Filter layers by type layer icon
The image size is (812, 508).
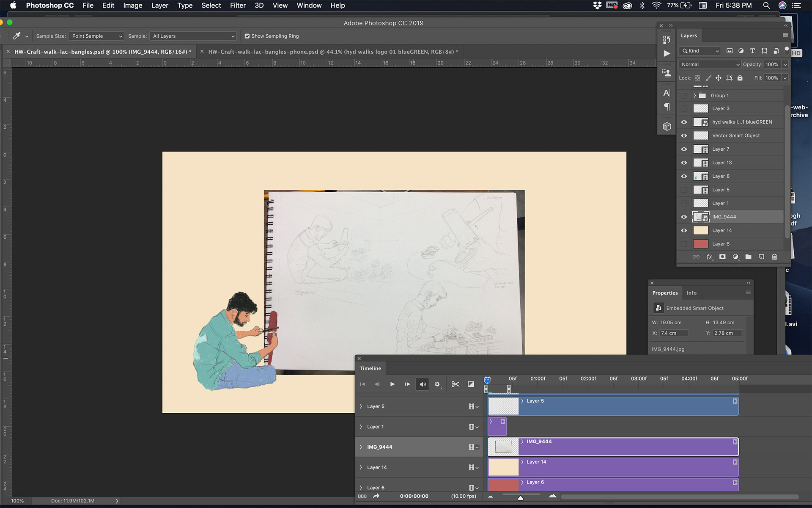coord(752,51)
